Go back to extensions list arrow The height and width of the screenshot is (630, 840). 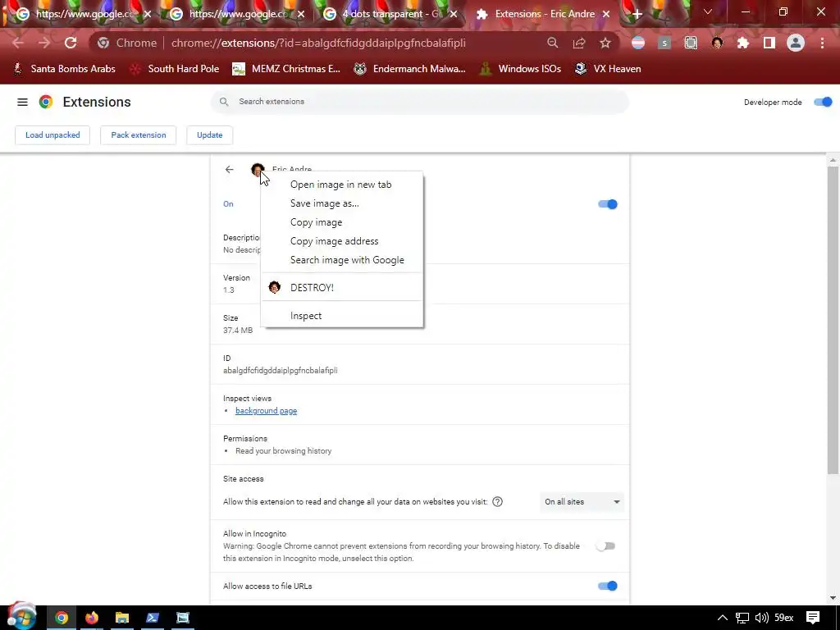(230, 169)
